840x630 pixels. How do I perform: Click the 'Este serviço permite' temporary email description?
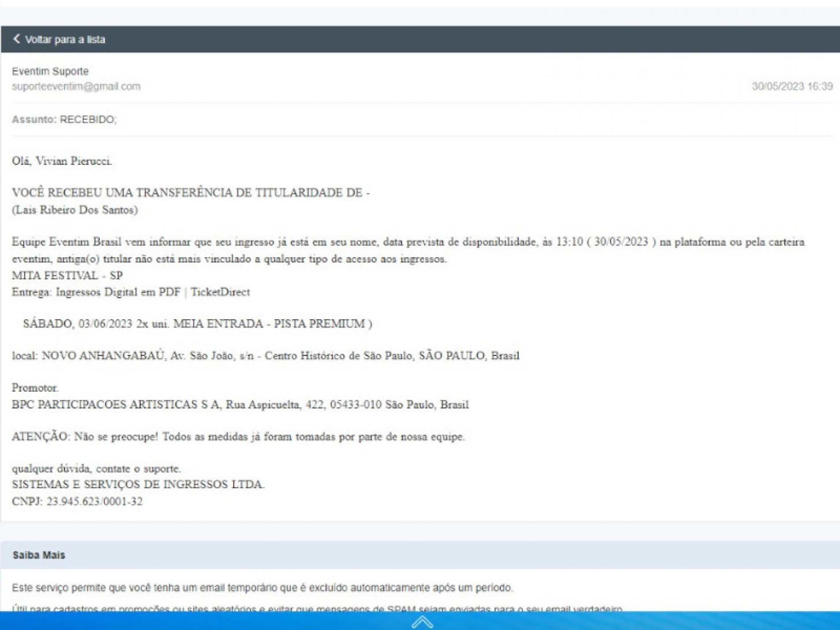point(262,588)
